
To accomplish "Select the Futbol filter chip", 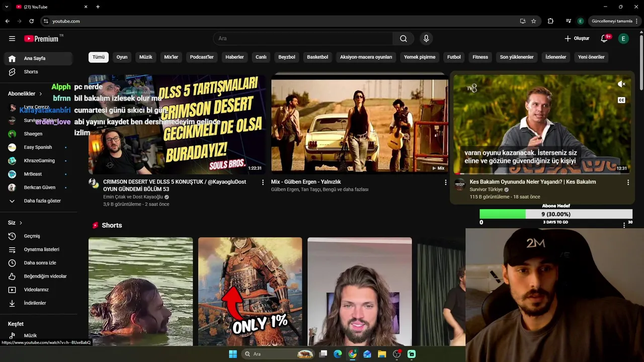I will click(x=454, y=57).
